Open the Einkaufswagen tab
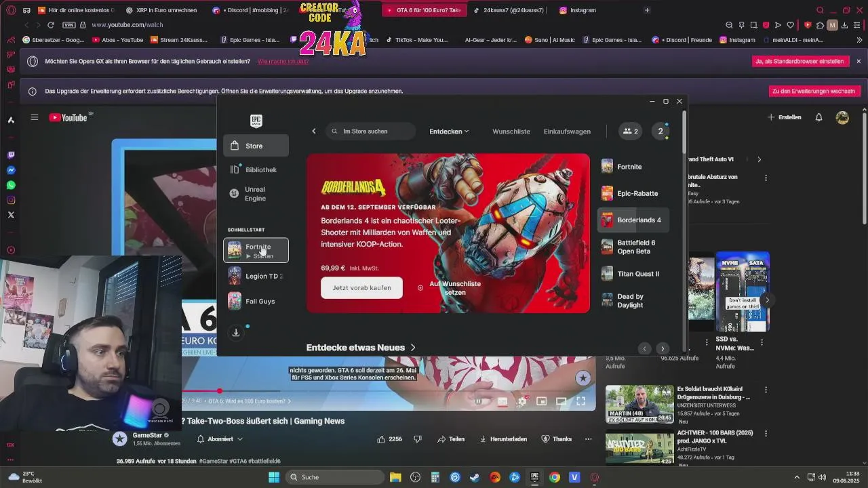 (x=567, y=131)
